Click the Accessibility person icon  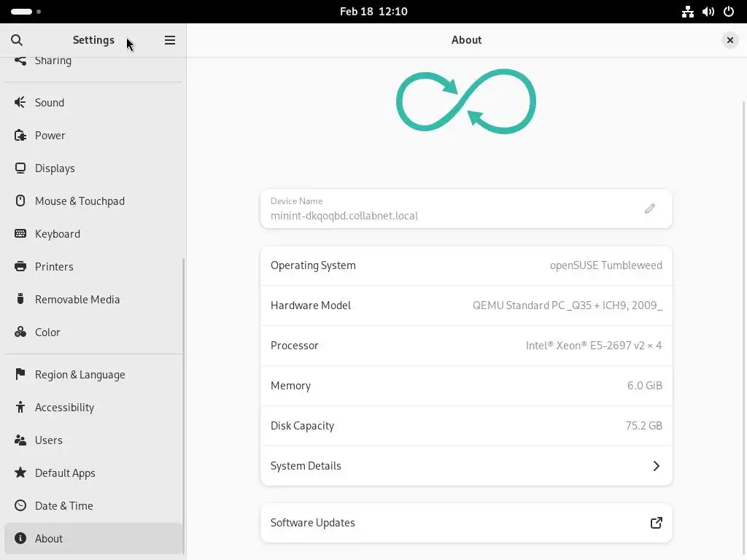pyautogui.click(x=20, y=407)
